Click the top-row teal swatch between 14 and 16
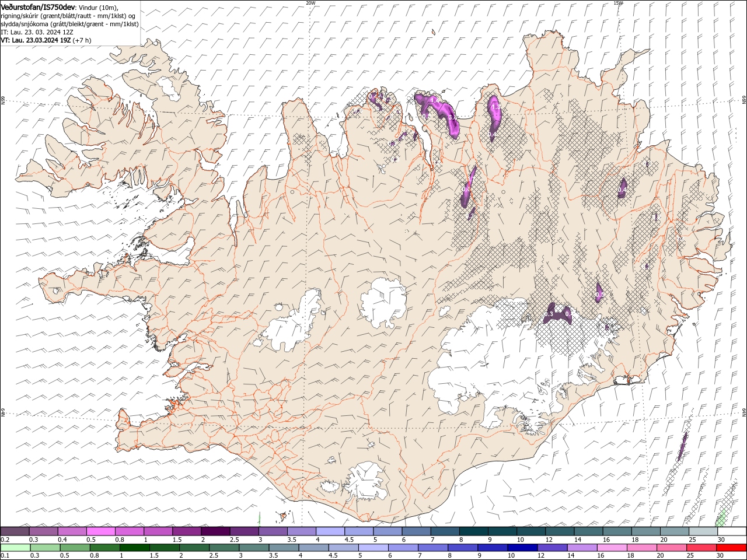 pyautogui.click(x=589, y=531)
